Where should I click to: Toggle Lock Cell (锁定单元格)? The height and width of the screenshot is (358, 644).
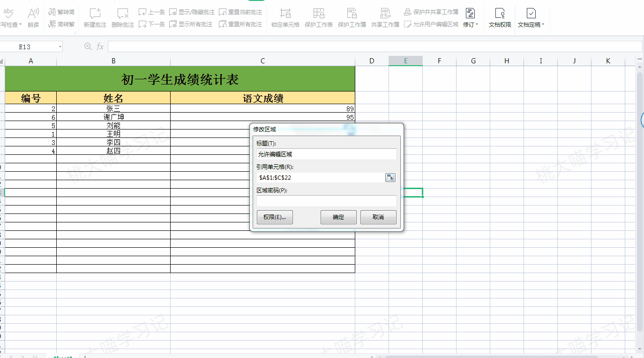point(285,18)
